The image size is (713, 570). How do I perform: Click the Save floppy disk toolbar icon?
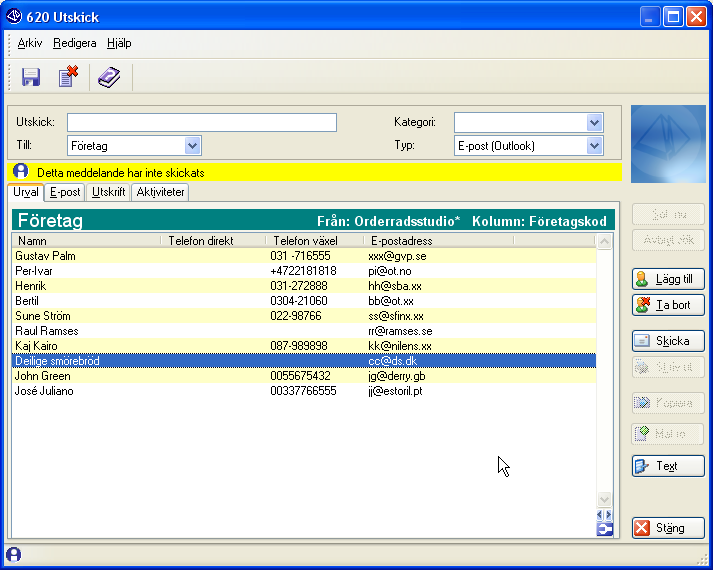click(x=31, y=77)
